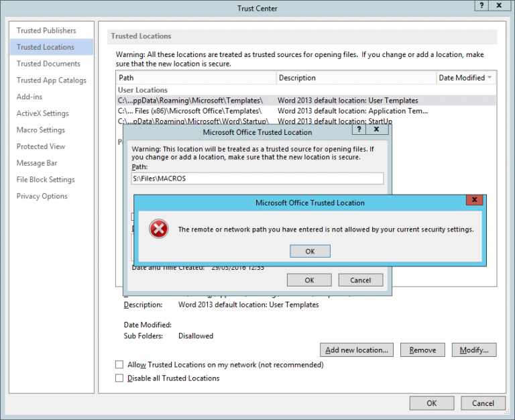Cancel the Microsoft Office Trusted Location dialog
Screen dimensions: 515x420
pos(360,280)
